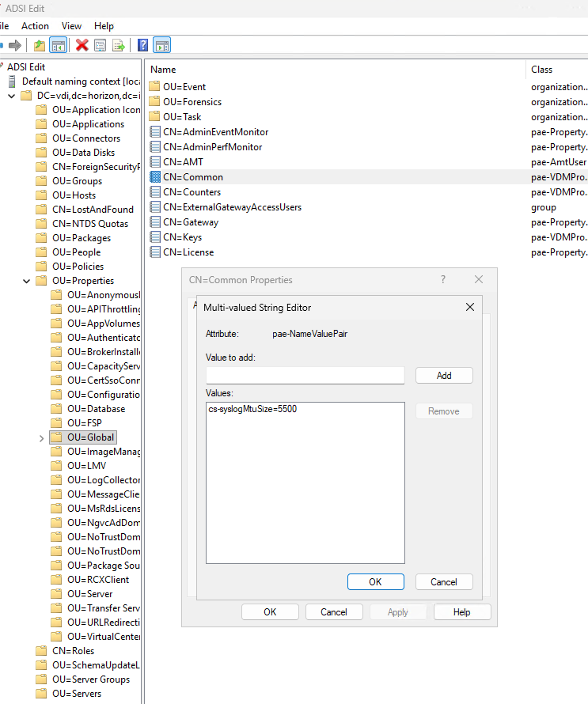
Task: Select OU=LMV in the tree
Action: tap(87, 466)
